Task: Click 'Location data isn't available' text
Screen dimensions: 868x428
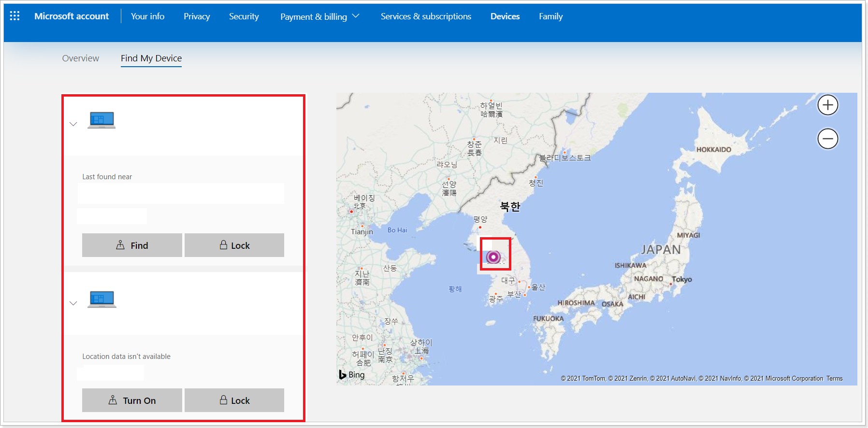Action: (x=126, y=357)
